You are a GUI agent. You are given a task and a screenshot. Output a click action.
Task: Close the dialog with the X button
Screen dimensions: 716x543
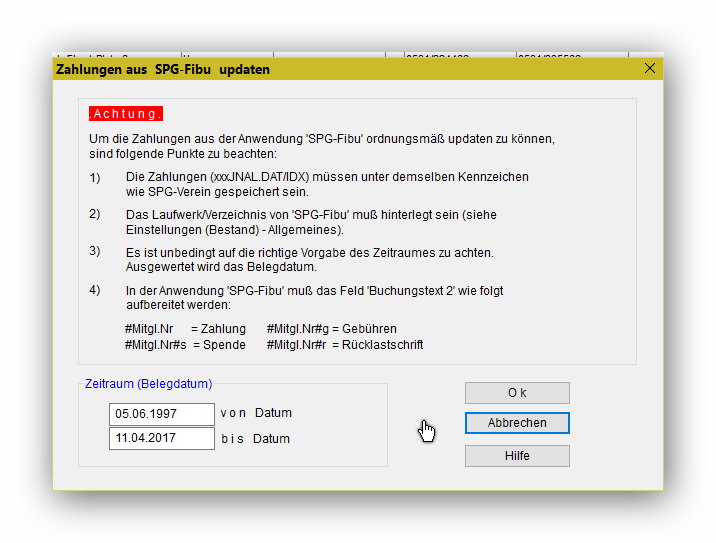pos(650,69)
